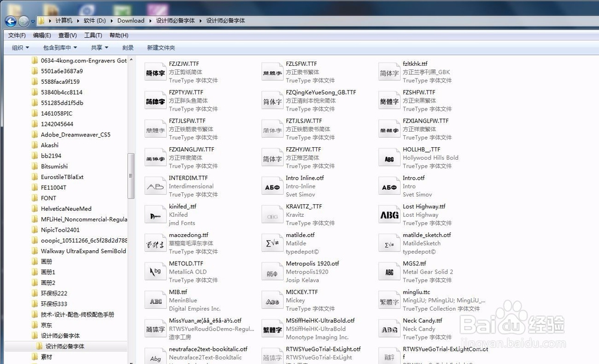This screenshot has width=599, height=364.
Task: Expand arrow after Download in address bar
Action: [150, 20]
